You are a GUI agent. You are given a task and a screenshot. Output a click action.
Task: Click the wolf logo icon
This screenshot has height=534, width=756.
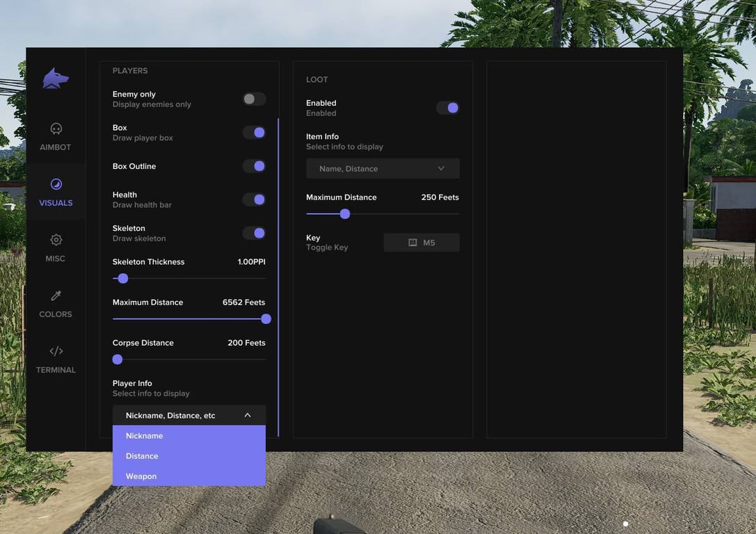tap(56, 79)
